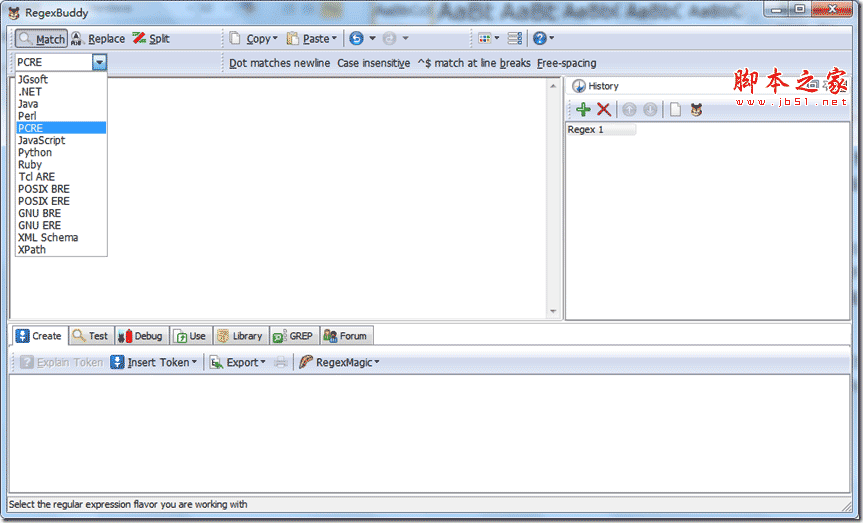Toggle Free-spacing option
This screenshot has height=523, width=863.
click(x=566, y=63)
